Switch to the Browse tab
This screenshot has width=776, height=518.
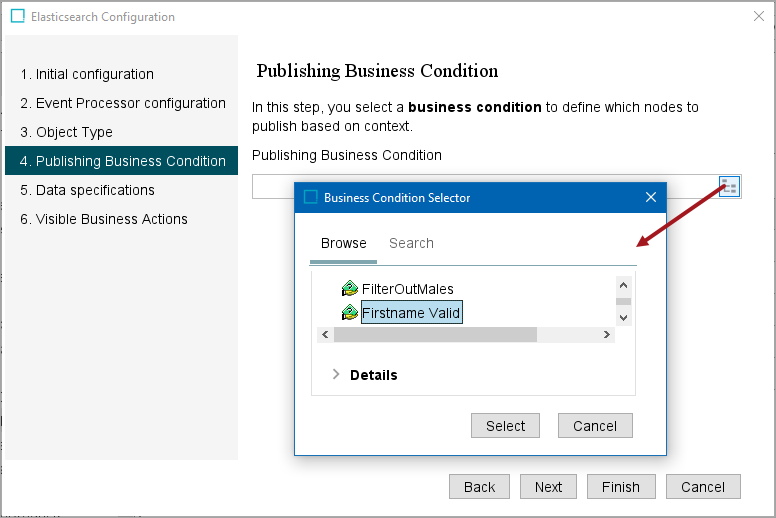coord(343,243)
